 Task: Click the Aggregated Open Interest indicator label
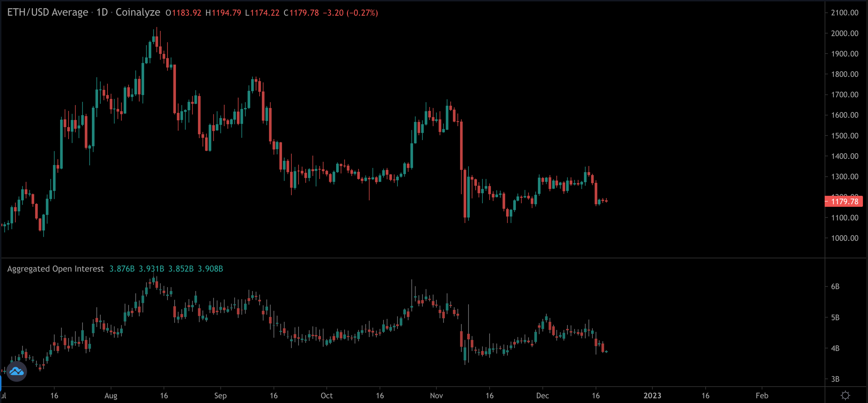click(56, 269)
